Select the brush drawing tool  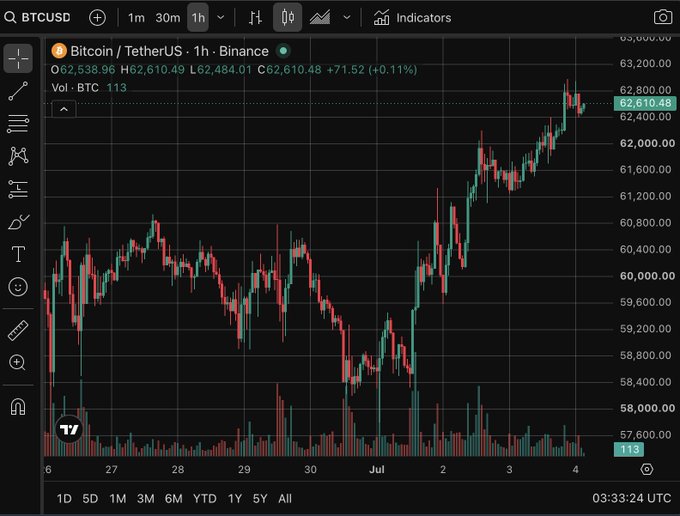[18, 222]
